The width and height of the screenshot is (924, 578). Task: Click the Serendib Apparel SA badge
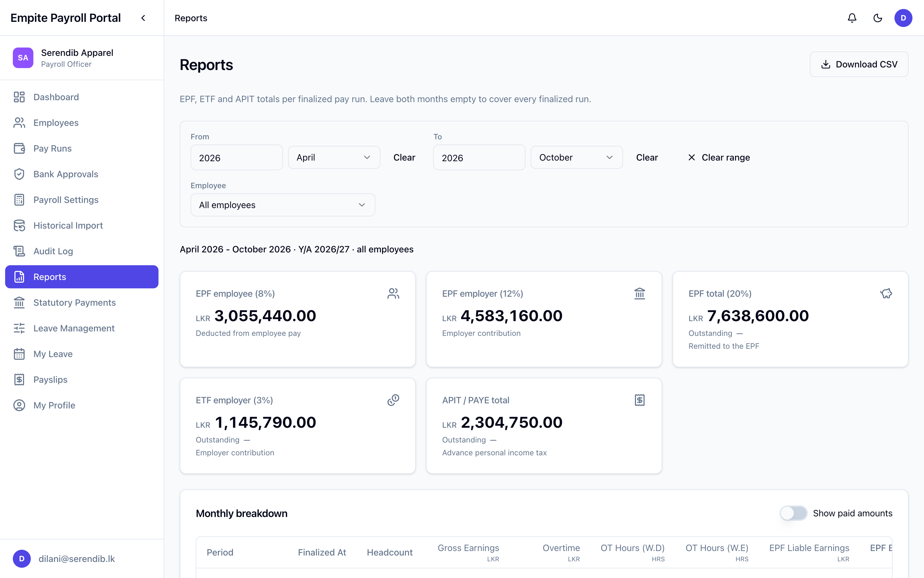point(23,58)
